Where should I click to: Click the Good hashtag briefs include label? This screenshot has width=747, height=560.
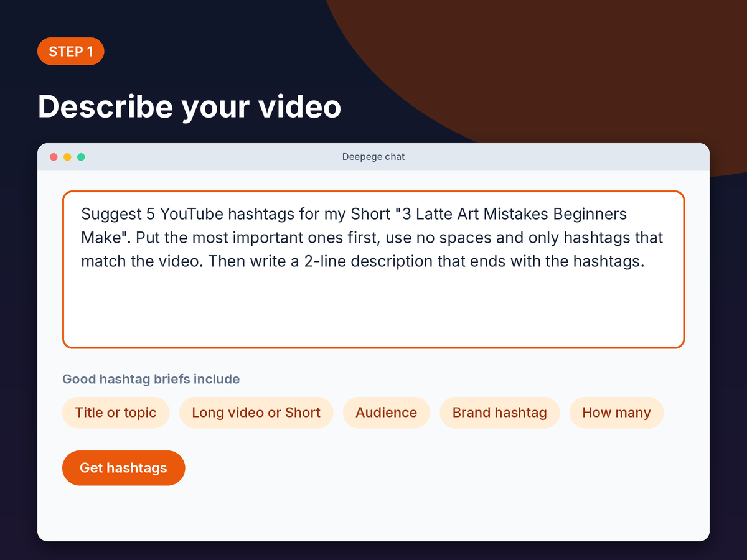pyautogui.click(x=151, y=379)
